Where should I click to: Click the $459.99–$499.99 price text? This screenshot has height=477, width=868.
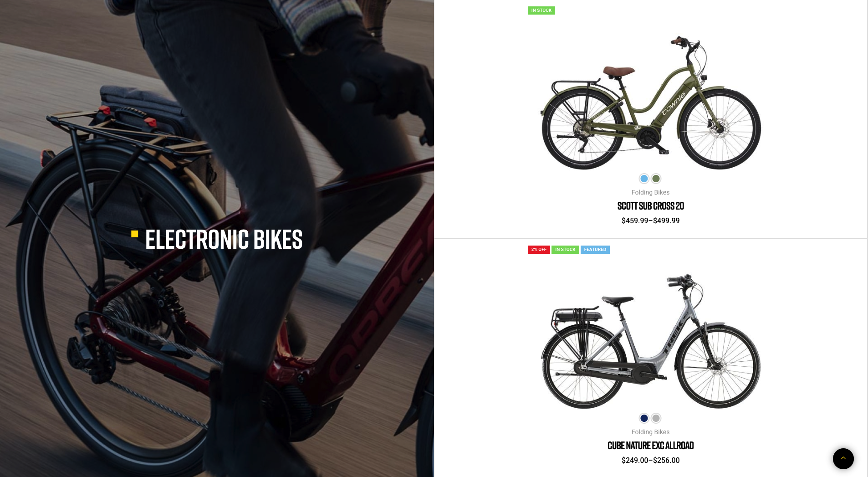coord(650,221)
